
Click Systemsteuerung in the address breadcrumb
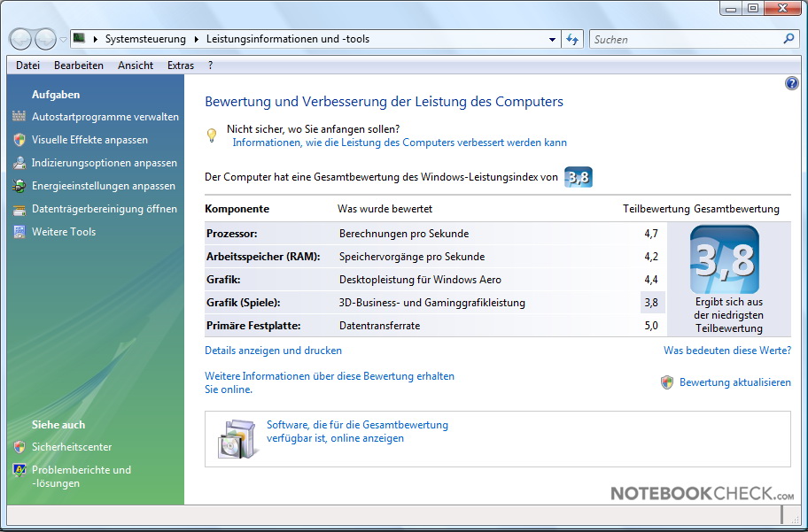tap(145, 39)
